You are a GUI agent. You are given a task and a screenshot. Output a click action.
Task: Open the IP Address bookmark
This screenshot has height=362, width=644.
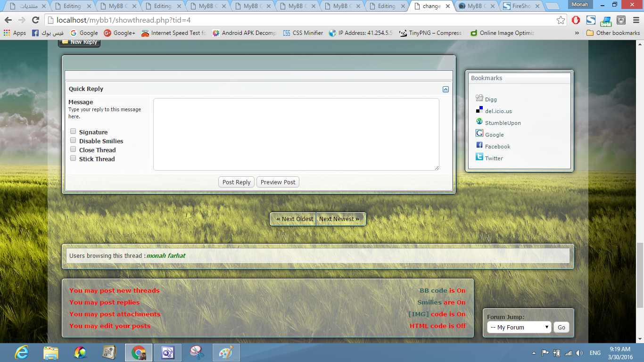pyautogui.click(x=361, y=33)
